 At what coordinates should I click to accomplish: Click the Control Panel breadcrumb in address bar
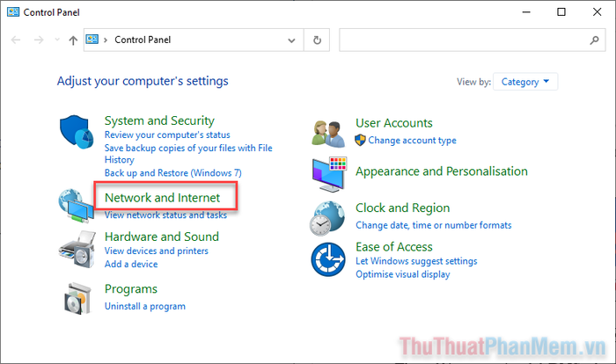click(x=143, y=40)
